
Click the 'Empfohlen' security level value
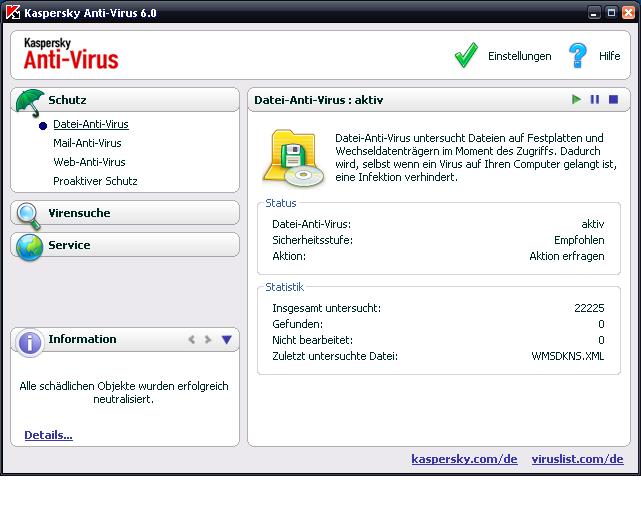tap(579, 240)
